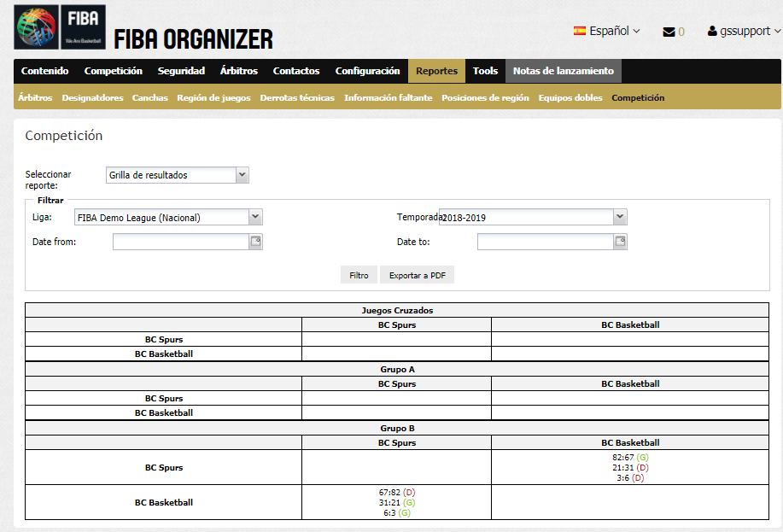The width and height of the screenshot is (783, 532).
Task: Click the message count 0
Action: (681, 32)
